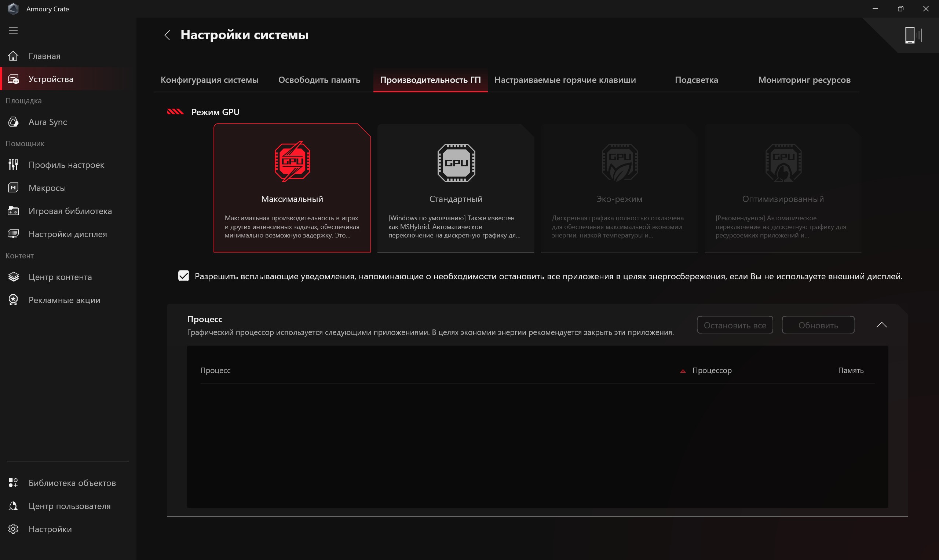Select the Устройства devices icon
This screenshot has height=560, width=939.
tap(13, 79)
